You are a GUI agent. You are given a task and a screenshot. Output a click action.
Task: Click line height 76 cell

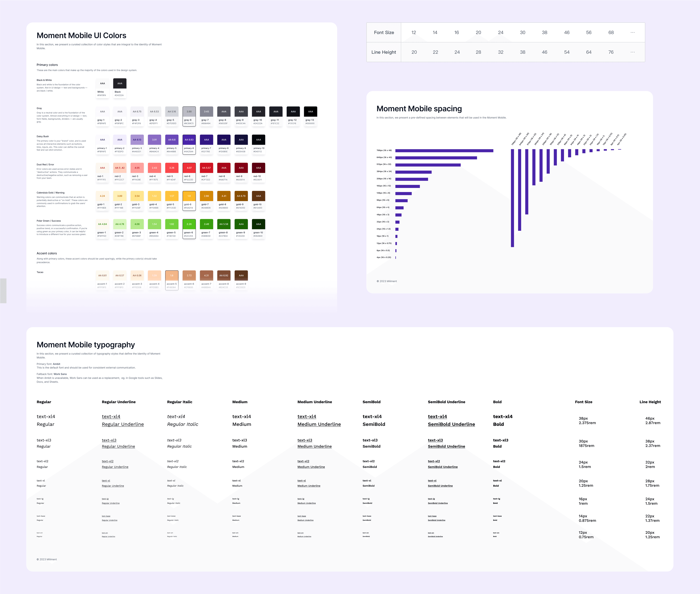pos(611,52)
